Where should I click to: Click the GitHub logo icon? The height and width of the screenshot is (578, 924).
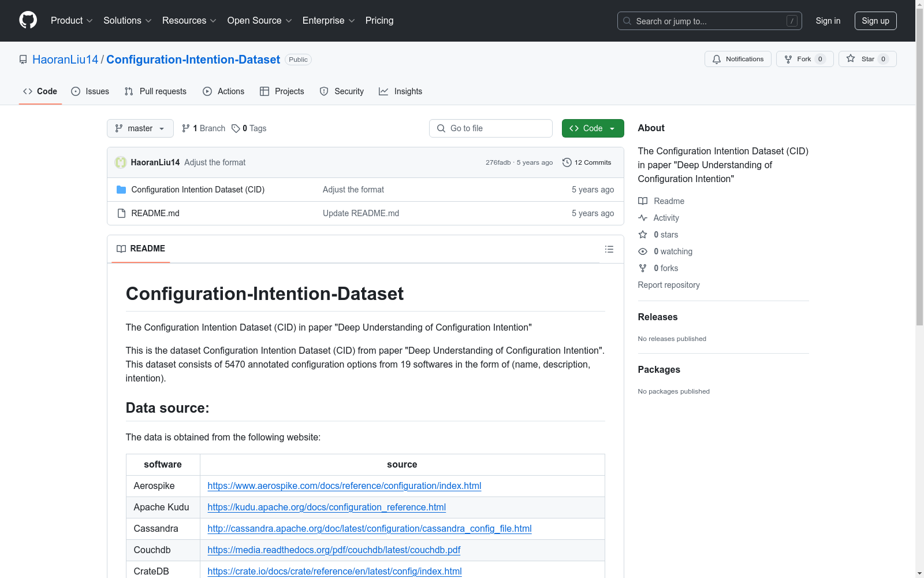28,20
